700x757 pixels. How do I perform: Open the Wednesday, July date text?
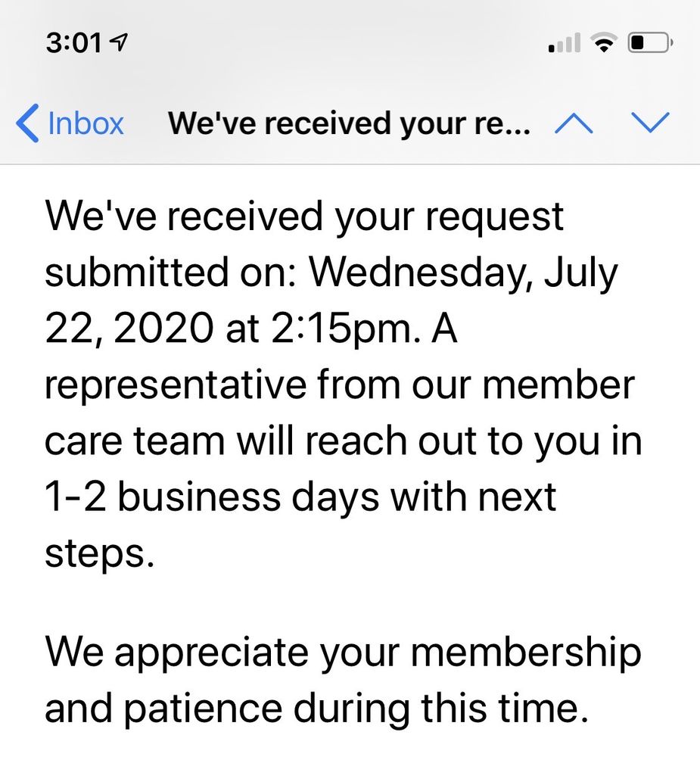(x=462, y=273)
